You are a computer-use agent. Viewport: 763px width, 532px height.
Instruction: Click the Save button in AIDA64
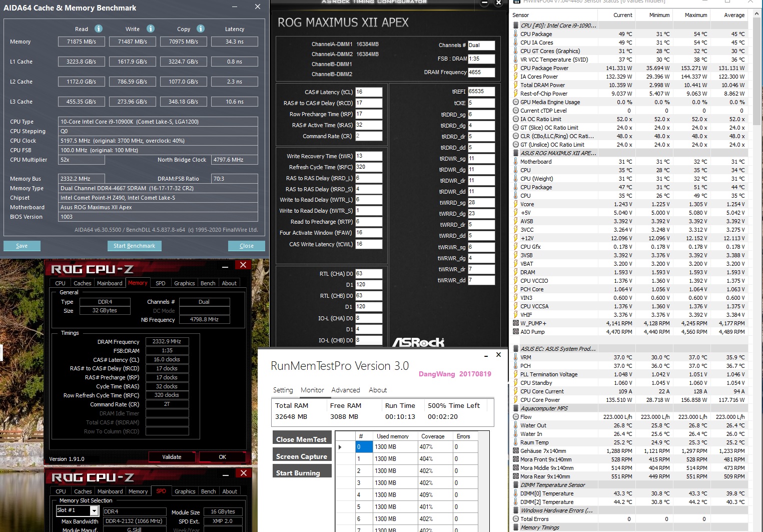pos(22,246)
